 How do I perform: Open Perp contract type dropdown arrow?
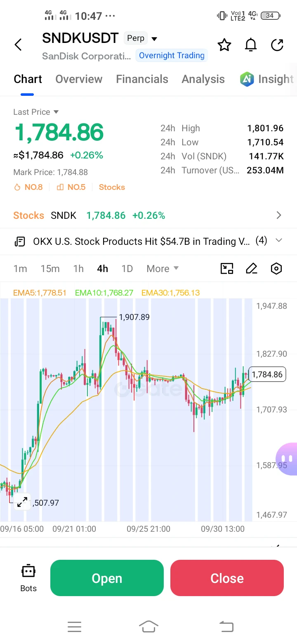(154, 39)
